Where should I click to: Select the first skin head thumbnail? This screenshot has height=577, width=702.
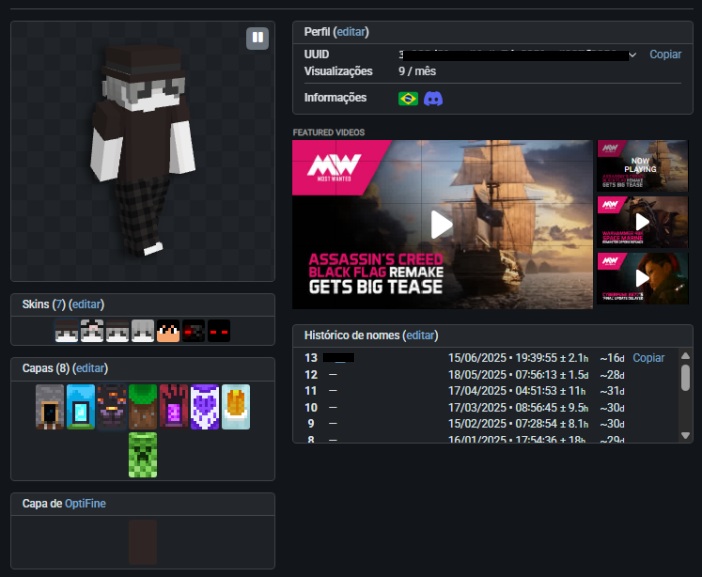[x=66, y=331]
